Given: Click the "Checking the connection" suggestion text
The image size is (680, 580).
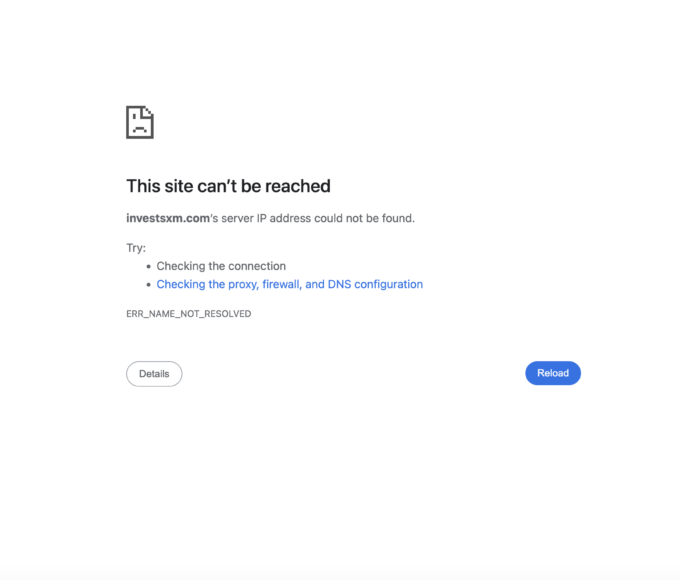Looking at the screenshot, I should coord(221,266).
